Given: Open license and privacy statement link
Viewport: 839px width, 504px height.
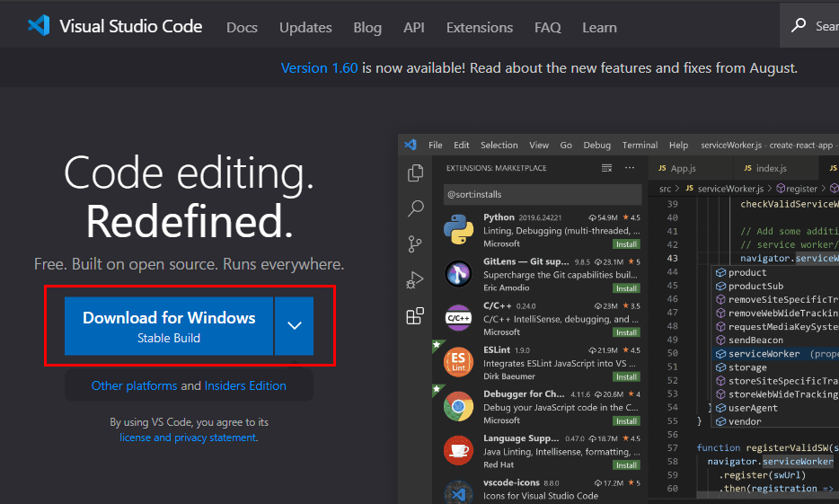Looking at the screenshot, I should [188, 438].
